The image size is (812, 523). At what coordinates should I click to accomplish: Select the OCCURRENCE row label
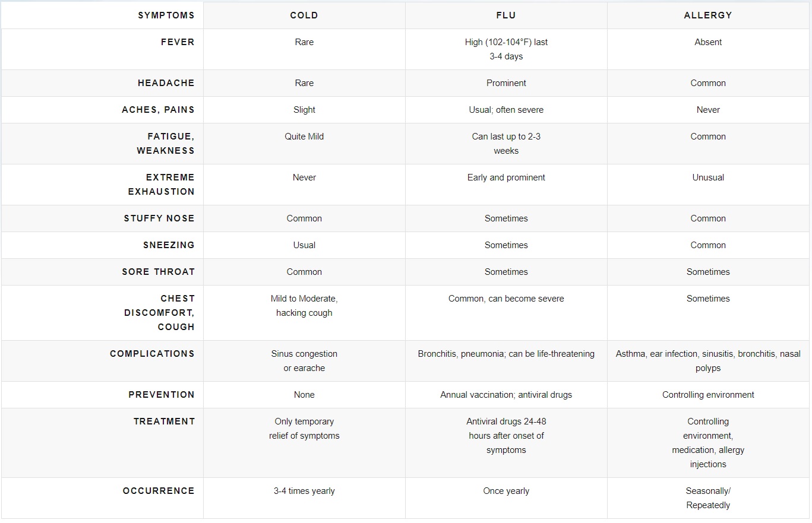(x=159, y=491)
